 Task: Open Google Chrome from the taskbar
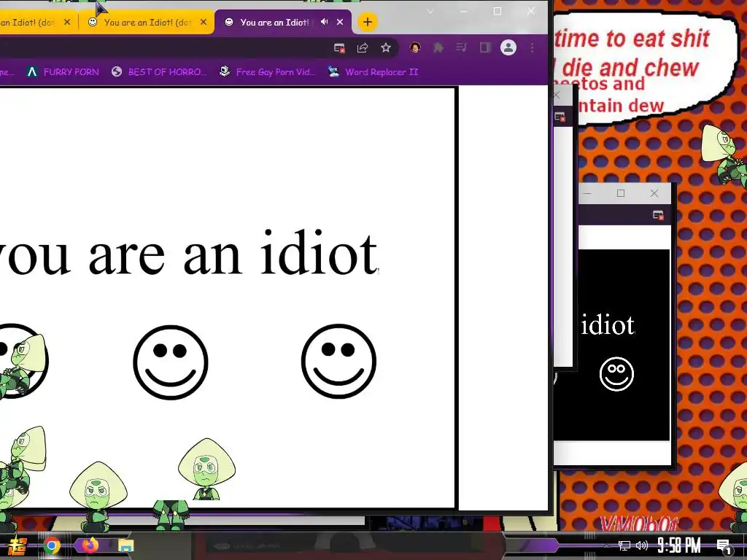coord(52,545)
